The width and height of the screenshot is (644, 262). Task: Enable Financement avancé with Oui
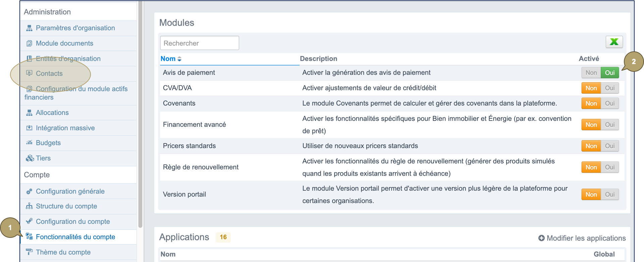[x=610, y=125]
